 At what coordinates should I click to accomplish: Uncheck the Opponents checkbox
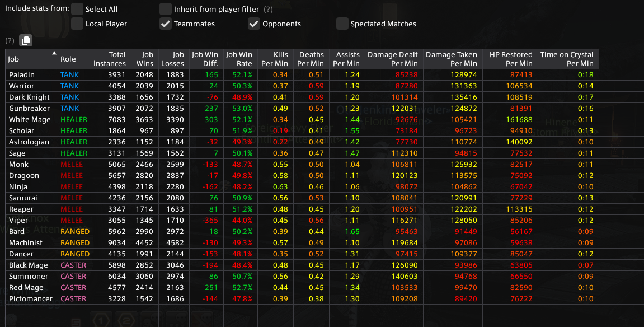coord(254,24)
